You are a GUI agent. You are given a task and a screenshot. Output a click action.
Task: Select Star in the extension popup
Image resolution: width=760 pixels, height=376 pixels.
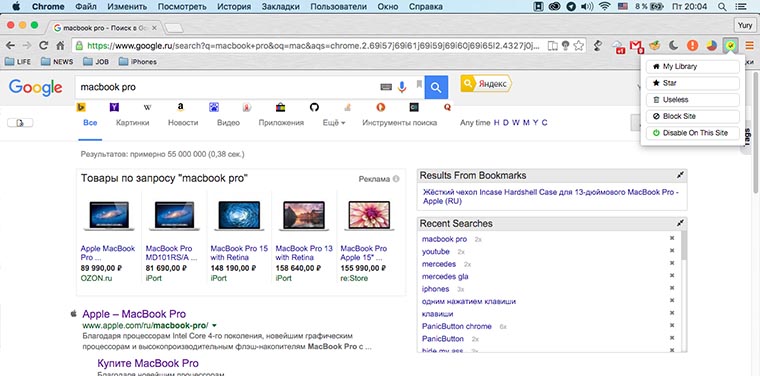693,83
